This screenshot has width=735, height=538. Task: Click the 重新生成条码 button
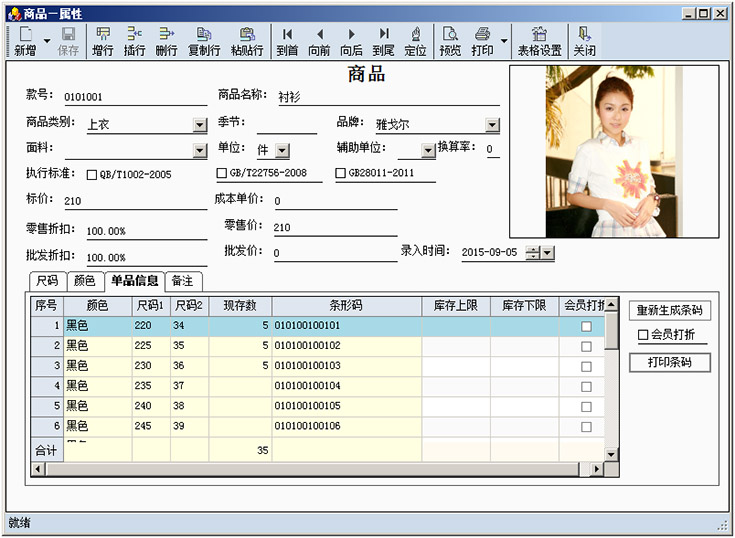click(x=669, y=310)
